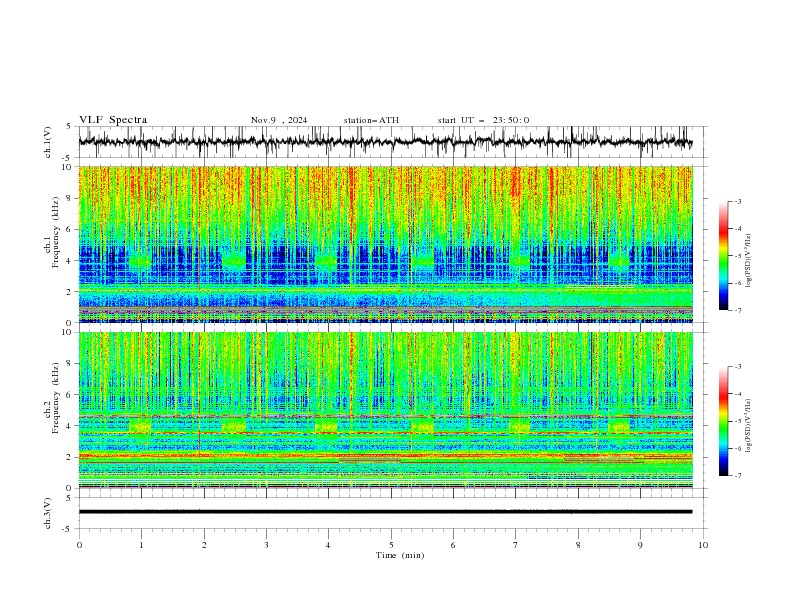792x612 pixels.
Task: Click ch.2 frequency tick label '8'
Action: [70, 364]
